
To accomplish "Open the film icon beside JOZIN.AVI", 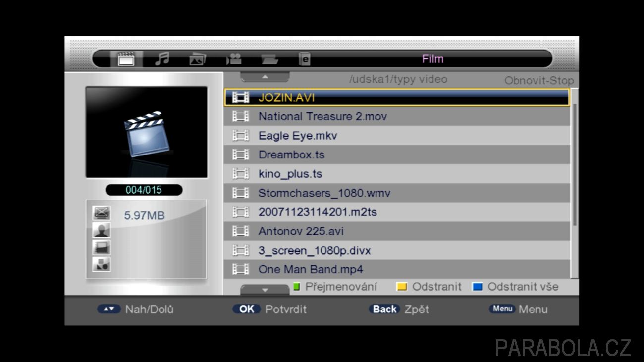I will click(x=241, y=98).
